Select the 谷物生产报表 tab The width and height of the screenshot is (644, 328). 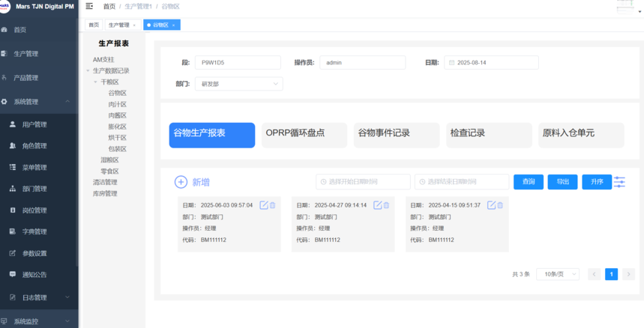tap(212, 135)
